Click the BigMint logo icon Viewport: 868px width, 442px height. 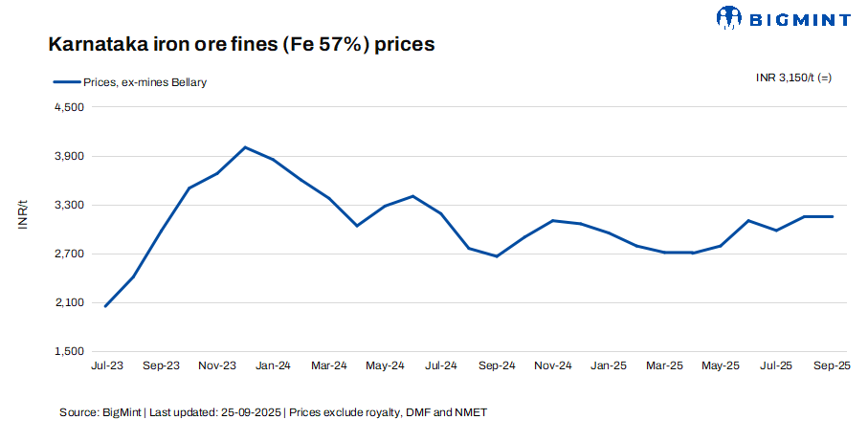point(729,16)
